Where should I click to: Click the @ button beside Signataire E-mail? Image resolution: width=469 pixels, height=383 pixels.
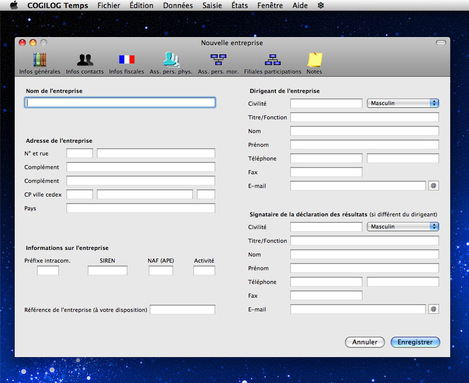coord(433,309)
